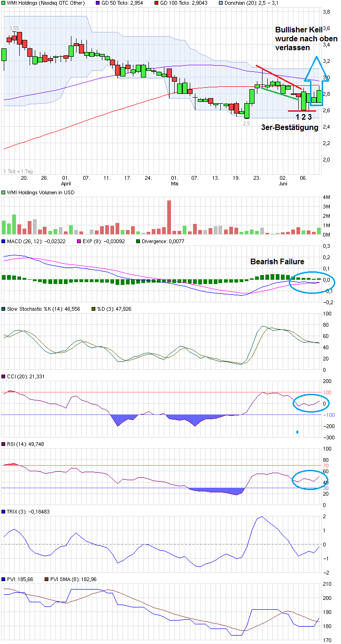341x644 pixels.
Task: Click the '3er-Bestätigung' annotation text
Action: point(290,127)
